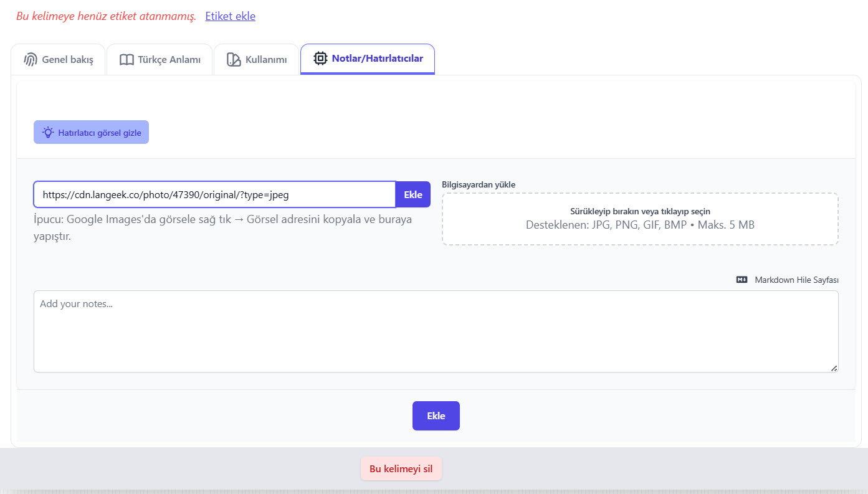
Task: Click the fingerprint icon on Genel bakış
Action: point(31,60)
